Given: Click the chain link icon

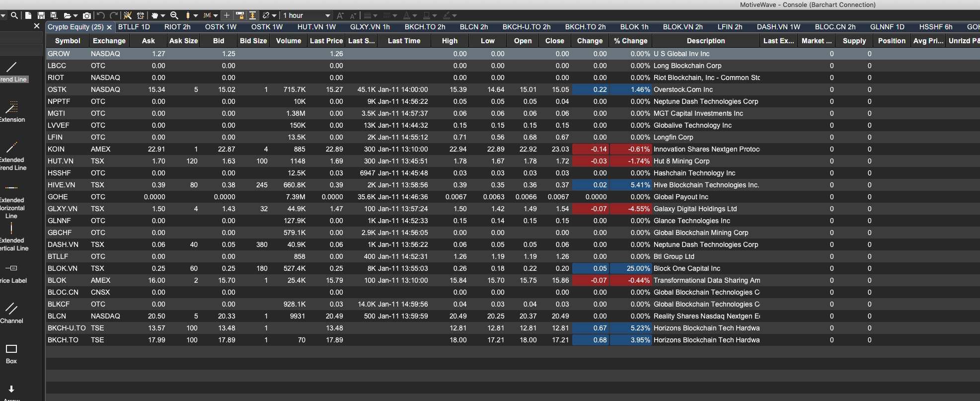Looking at the screenshot, I should click(x=266, y=15).
